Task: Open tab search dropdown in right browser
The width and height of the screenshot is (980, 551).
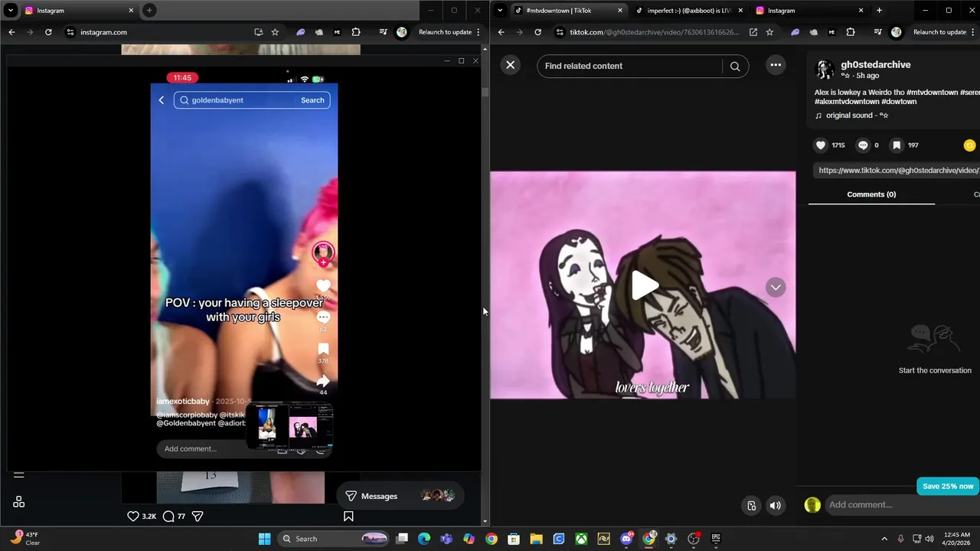Action: [500, 11]
